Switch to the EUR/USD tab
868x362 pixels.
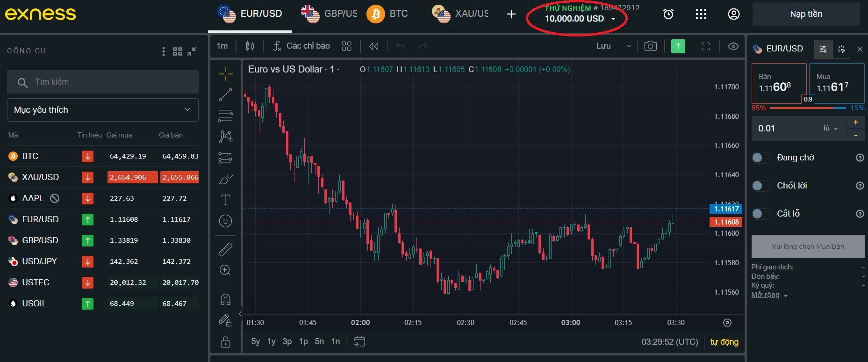250,14
